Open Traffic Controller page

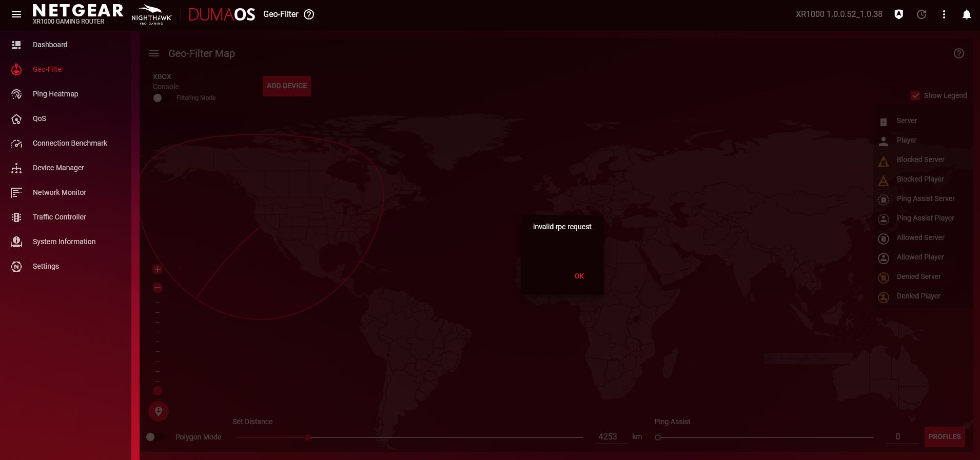[60, 217]
